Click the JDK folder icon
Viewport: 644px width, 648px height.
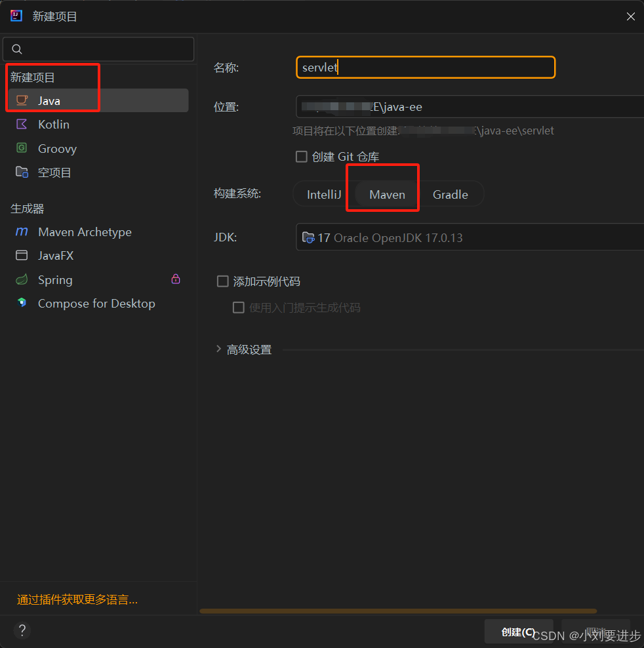(x=308, y=237)
